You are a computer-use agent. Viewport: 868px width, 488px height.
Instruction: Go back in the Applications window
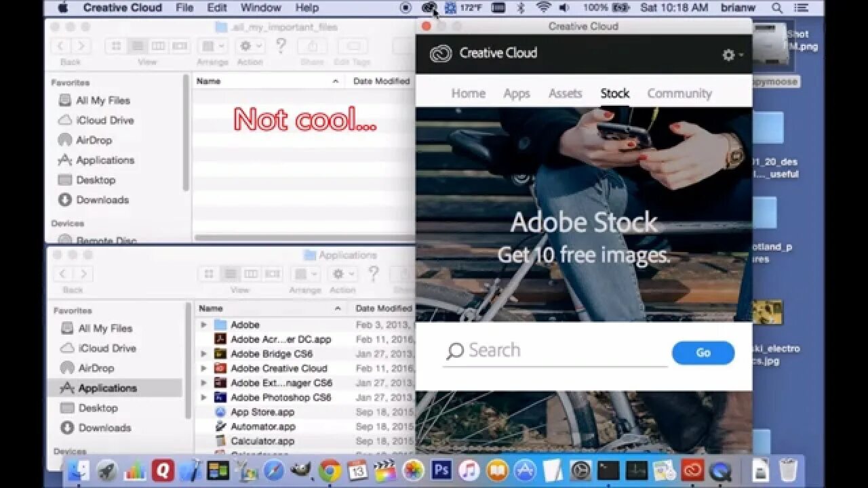click(x=62, y=274)
